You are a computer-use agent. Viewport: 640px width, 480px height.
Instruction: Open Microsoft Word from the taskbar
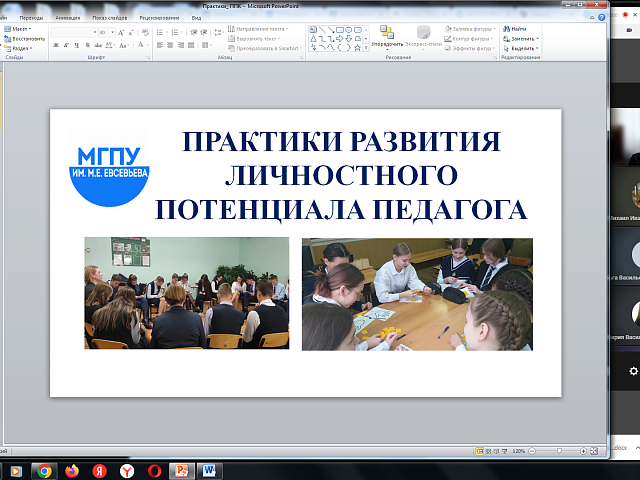click(x=210, y=469)
